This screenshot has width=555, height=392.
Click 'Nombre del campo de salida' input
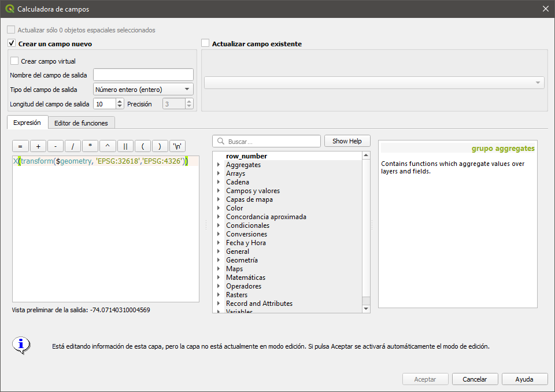pyautogui.click(x=143, y=75)
